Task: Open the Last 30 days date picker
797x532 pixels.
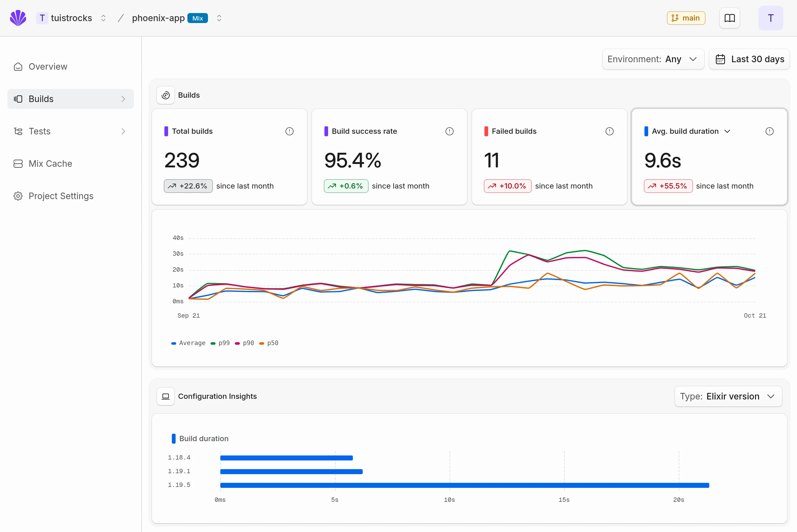Action: pos(749,59)
